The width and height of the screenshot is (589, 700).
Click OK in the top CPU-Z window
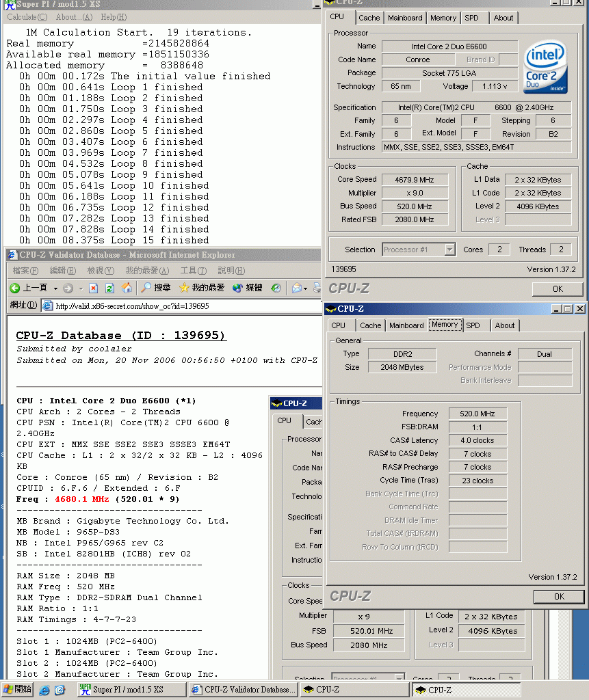tap(558, 289)
